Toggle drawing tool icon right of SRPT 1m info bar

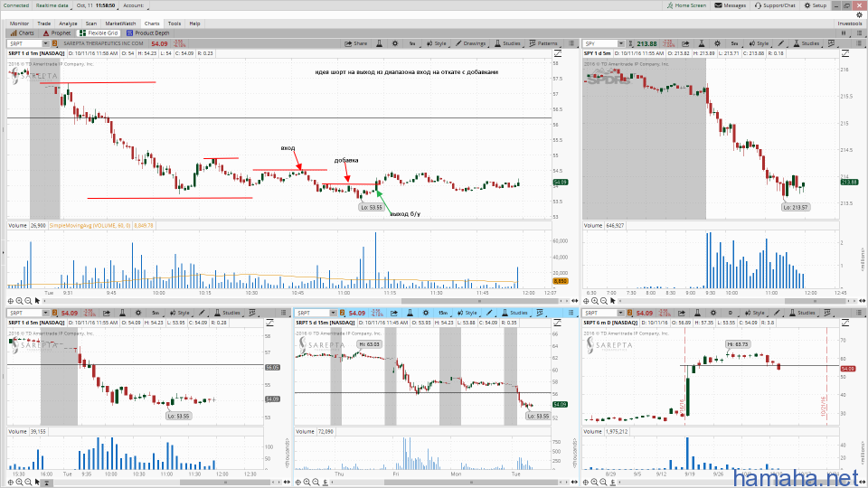558,53
